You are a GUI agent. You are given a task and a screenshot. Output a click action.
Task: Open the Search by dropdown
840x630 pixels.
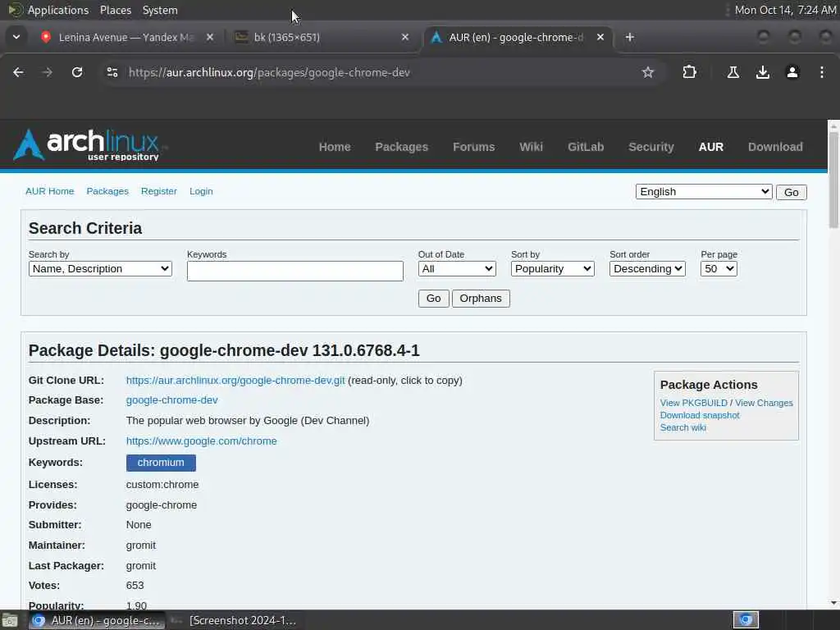coord(100,269)
